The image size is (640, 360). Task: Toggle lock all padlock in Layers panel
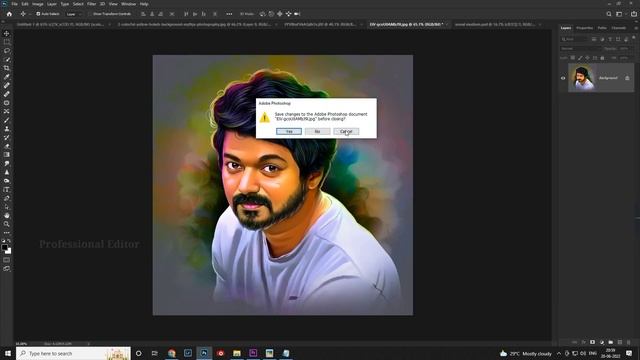(x=602, y=58)
